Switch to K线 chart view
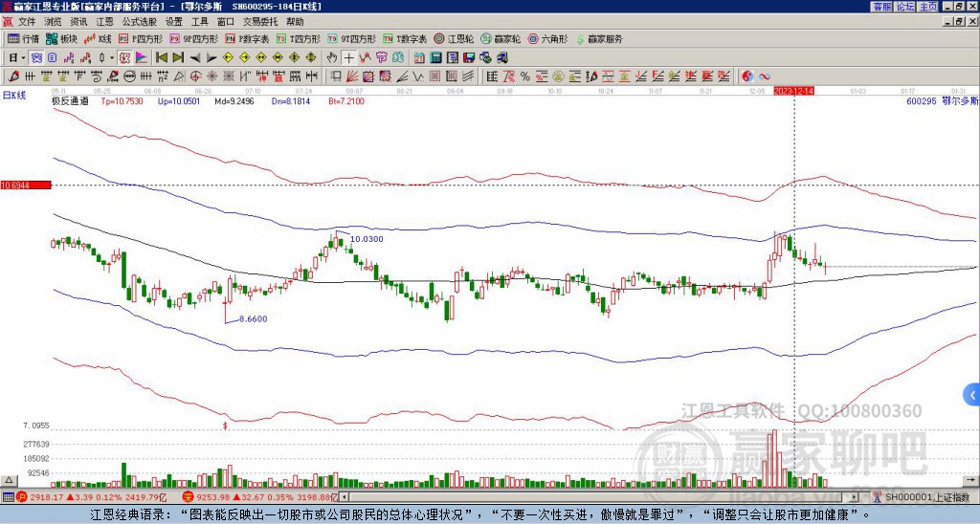980x524 pixels. click(98, 38)
